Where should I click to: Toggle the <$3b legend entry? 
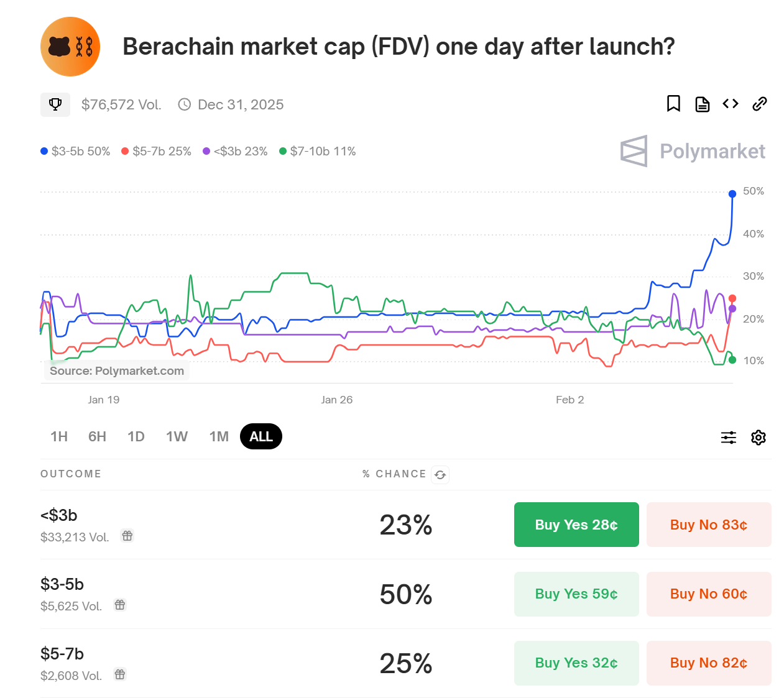point(234,151)
